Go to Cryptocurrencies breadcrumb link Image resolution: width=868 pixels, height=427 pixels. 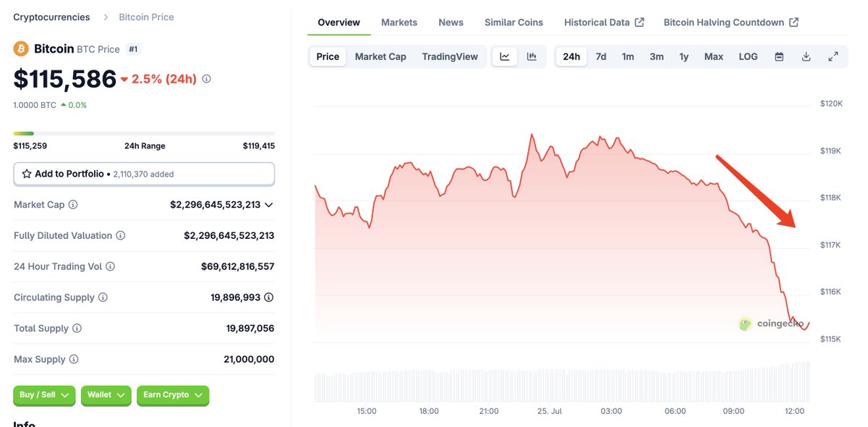pyautogui.click(x=51, y=17)
